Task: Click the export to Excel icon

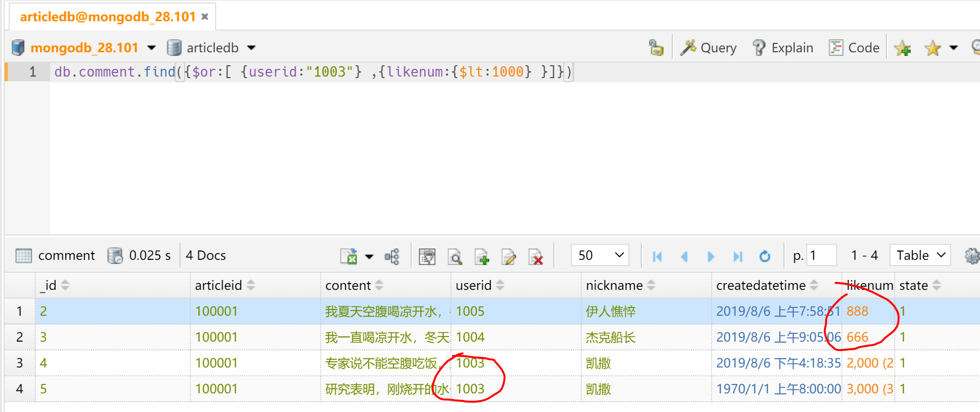Action: pos(349,256)
